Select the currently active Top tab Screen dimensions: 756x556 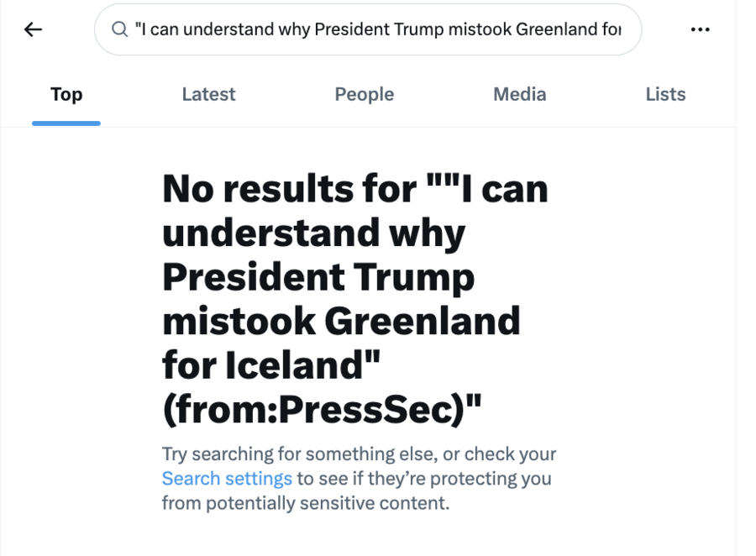tap(66, 94)
